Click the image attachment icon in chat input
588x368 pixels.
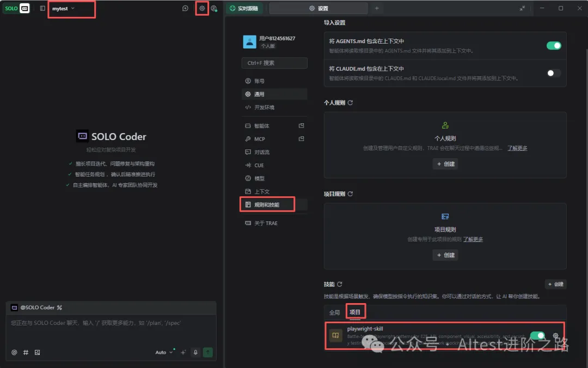(x=37, y=352)
